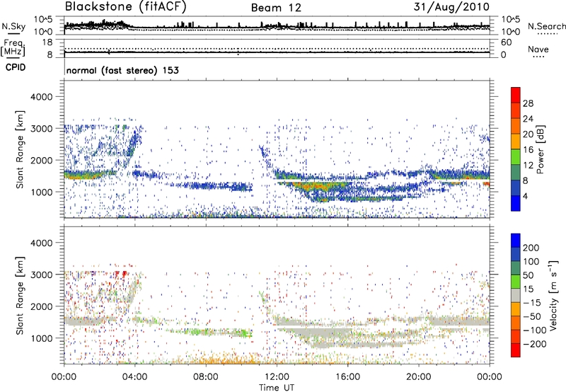Pick the bright blue bottom Power segment
Screen dimensions: 566x392
click(516, 203)
